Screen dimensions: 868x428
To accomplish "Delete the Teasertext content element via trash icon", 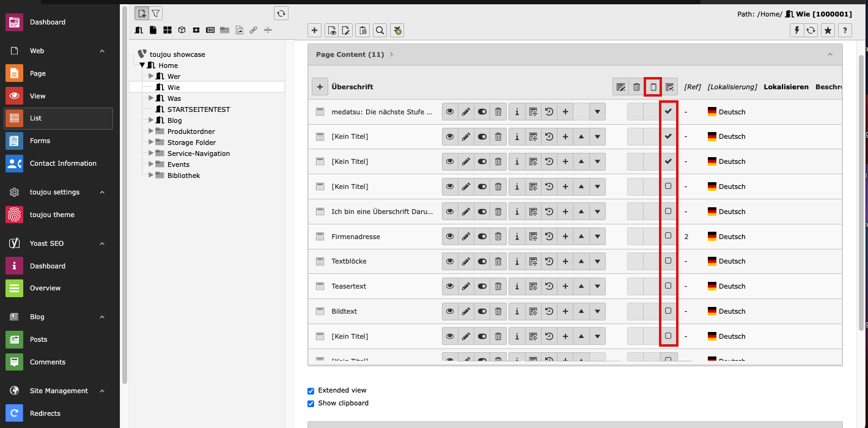I will (x=498, y=286).
